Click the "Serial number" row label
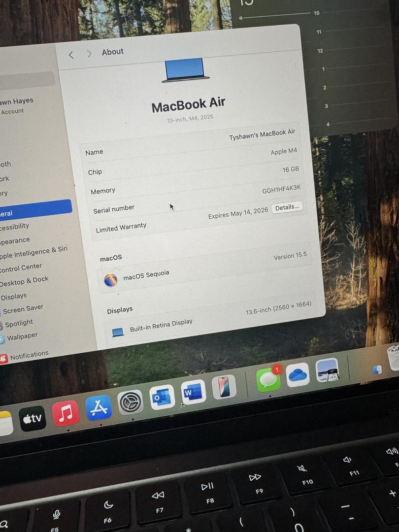 [x=114, y=209]
